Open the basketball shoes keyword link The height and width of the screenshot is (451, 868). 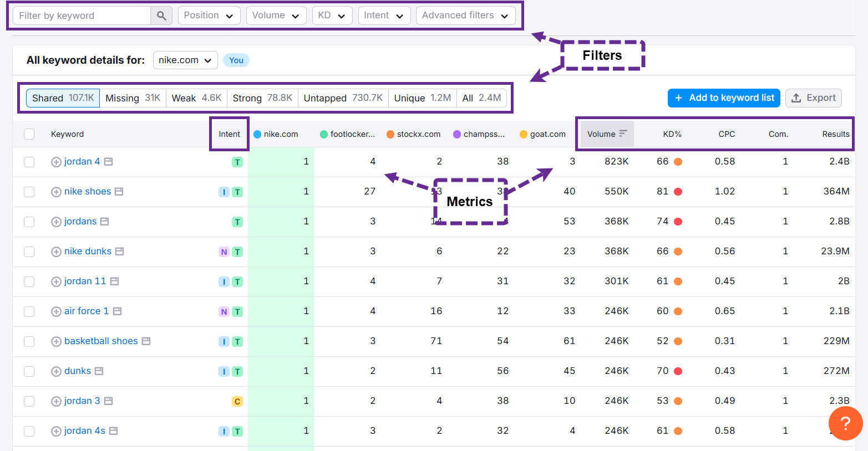click(x=101, y=341)
